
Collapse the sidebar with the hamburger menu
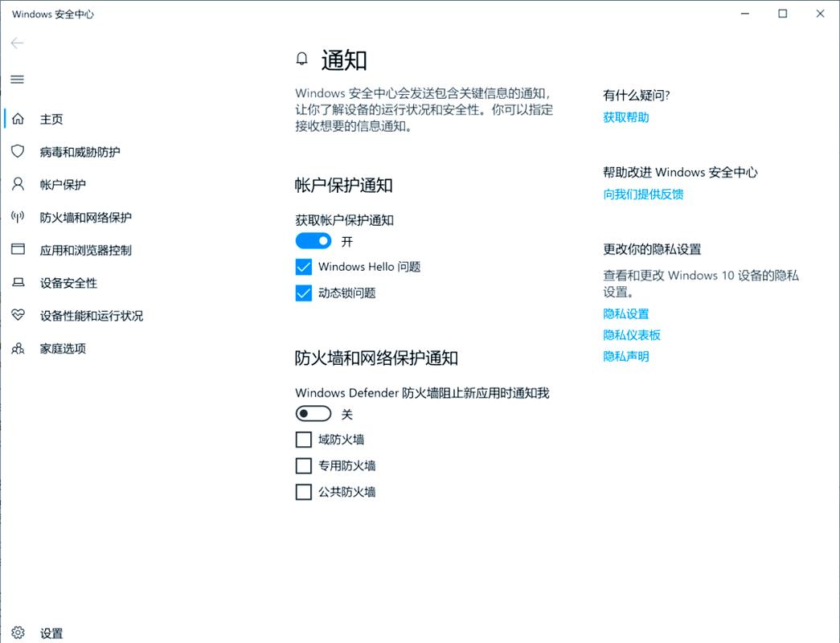(17, 79)
